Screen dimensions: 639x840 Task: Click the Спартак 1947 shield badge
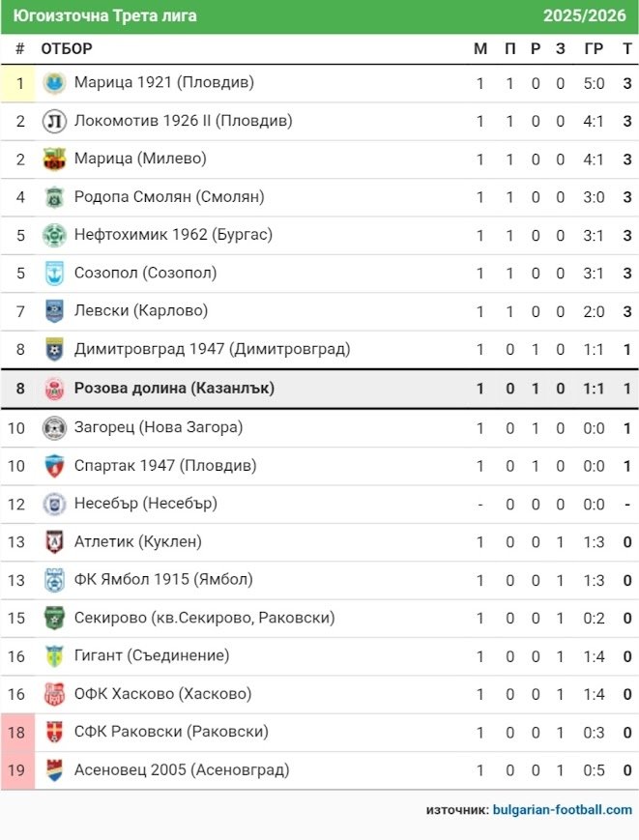pyautogui.click(x=54, y=466)
